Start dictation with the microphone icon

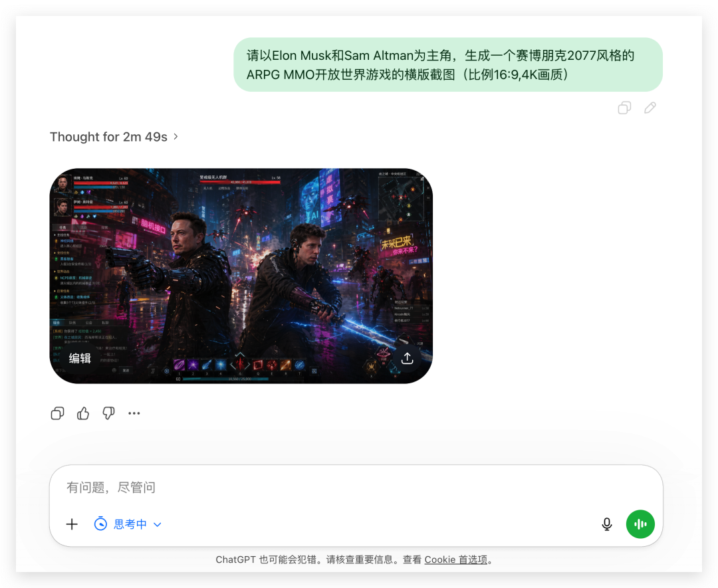[606, 524]
